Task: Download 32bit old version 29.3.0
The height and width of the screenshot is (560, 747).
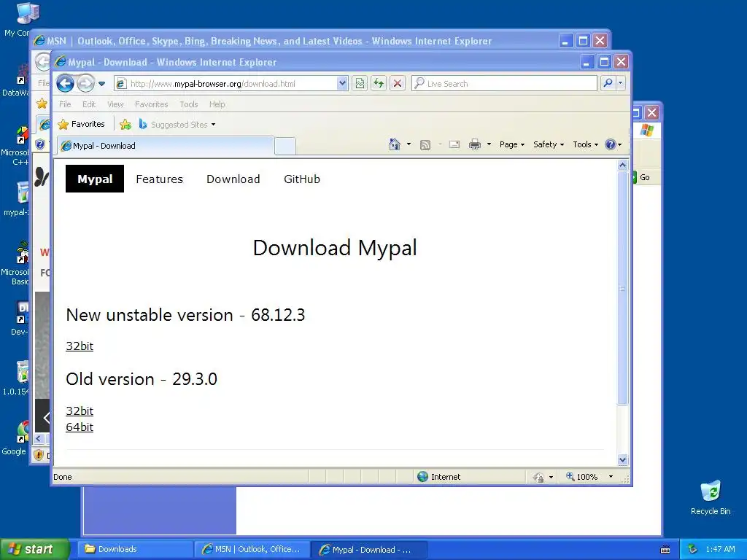Action: pos(80,411)
